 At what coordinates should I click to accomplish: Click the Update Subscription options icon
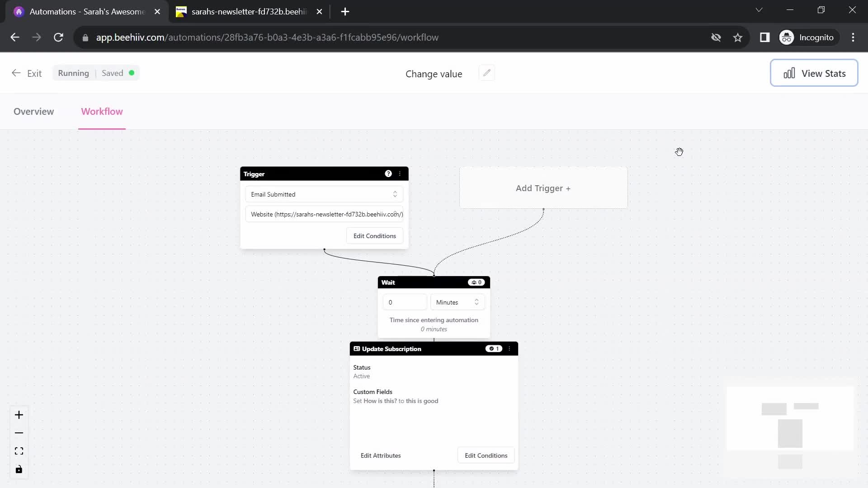coord(509,348)
